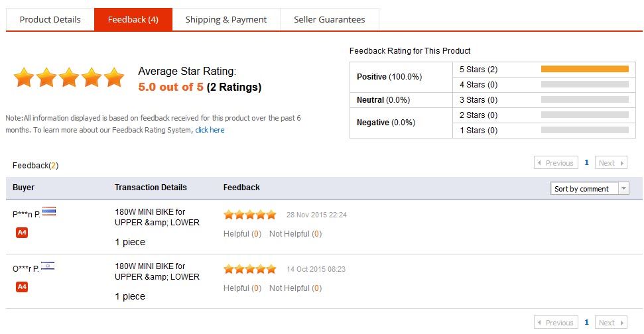The height and width of the screenshot is (334, 644).
Task: Click the large average star rating graphic
Action: 69,78
